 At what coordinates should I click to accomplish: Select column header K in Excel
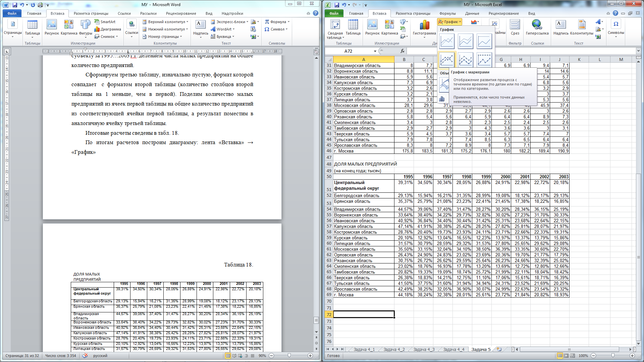(579, 59)
